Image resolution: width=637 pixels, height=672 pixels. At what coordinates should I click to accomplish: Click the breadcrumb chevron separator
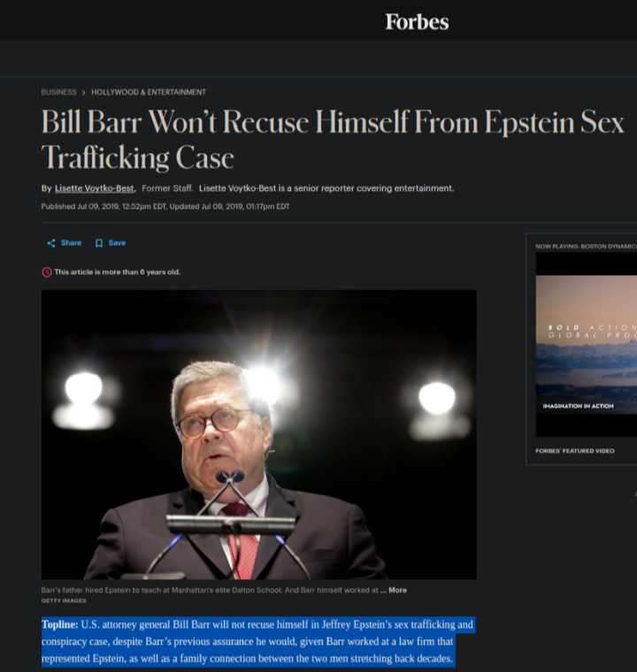pos(84,93)
